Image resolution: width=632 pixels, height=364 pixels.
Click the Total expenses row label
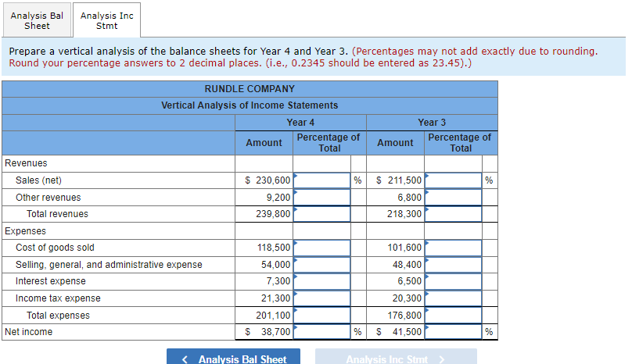[x=58, y=316]
